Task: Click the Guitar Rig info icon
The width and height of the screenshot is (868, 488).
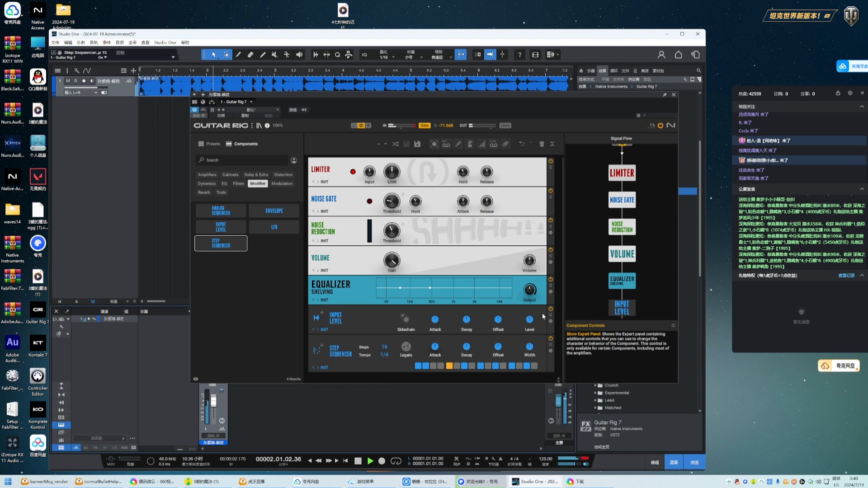Action: point(267,126)
